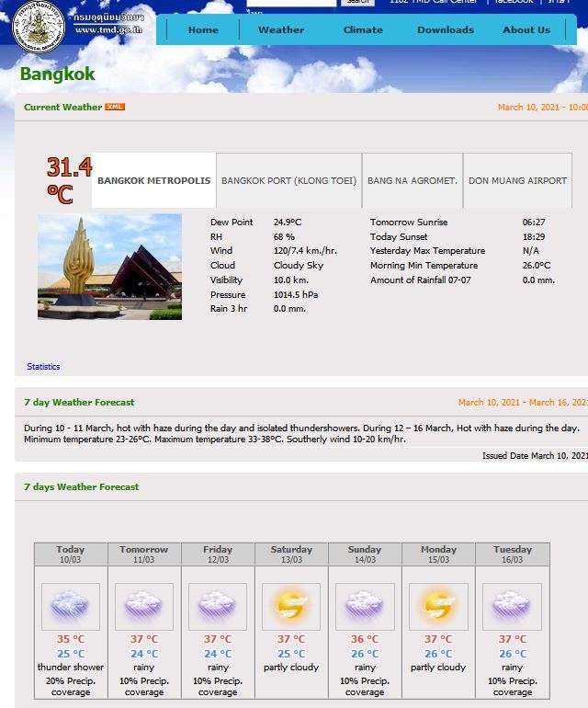Click Friday's rainy weather icon

[x=218, y=607]
